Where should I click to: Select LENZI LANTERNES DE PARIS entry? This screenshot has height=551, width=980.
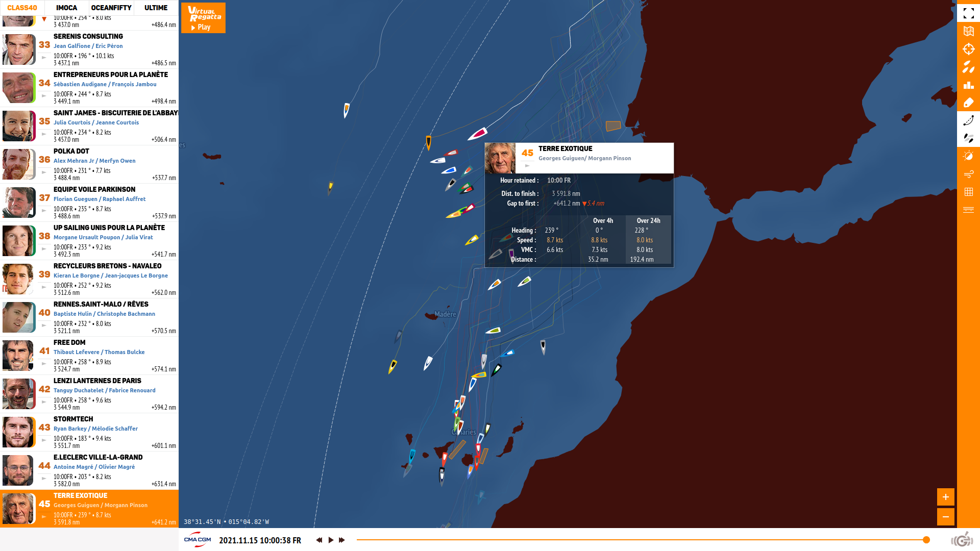89,394
